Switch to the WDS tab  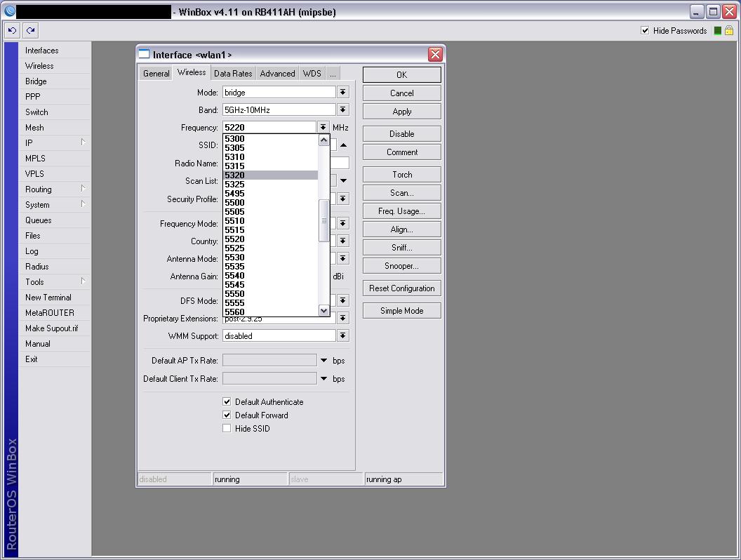pyautogui.click(x=312, y=73)
